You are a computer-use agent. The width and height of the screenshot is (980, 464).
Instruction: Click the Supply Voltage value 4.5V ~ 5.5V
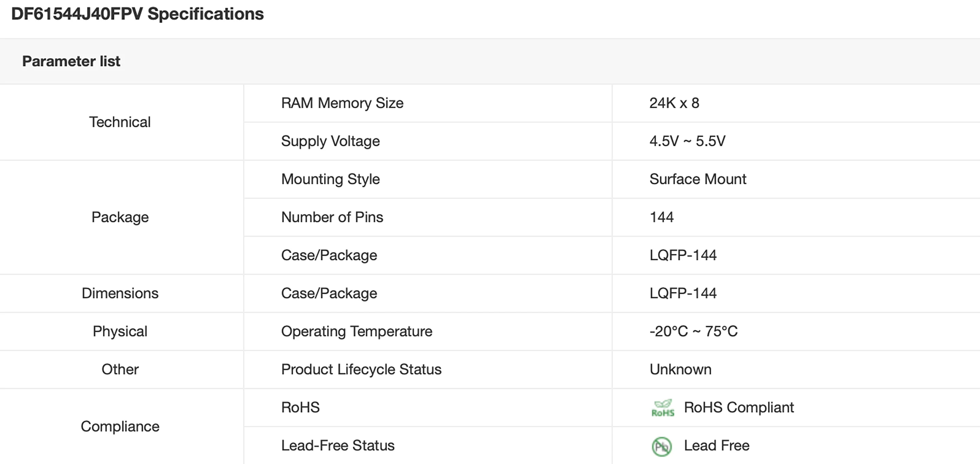[687, 141]
